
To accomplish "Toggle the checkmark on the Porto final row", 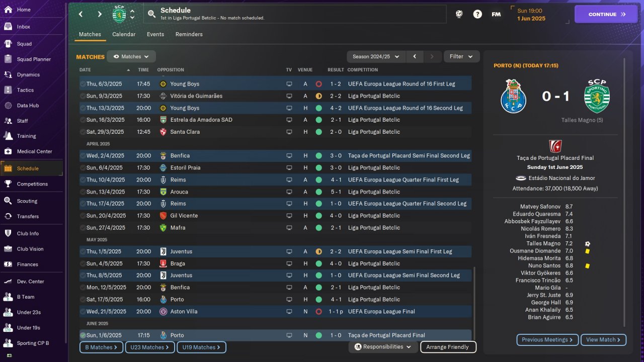I will (x=83, y=335).
